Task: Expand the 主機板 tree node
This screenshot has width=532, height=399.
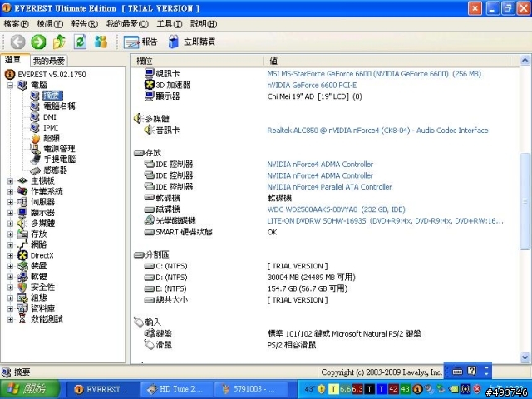Action: (x=10, y=181)
